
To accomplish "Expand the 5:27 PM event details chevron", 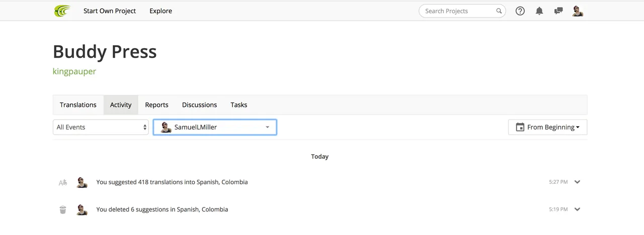I will pyautogui.click(x=577, y=182).
